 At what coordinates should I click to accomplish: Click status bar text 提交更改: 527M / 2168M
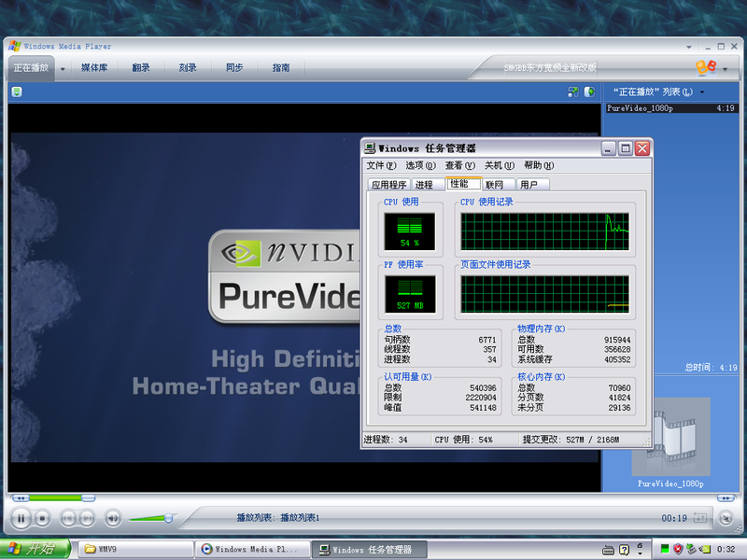pyautogui.click(x=571, y=440)
